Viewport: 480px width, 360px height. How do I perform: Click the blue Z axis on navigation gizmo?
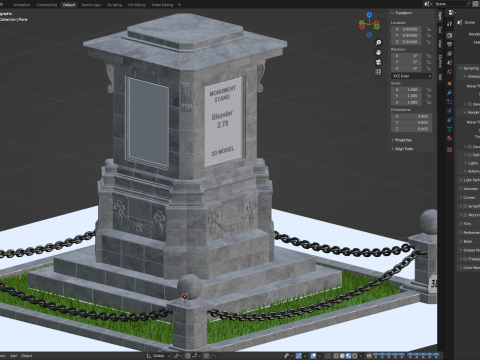click(369, 15)
